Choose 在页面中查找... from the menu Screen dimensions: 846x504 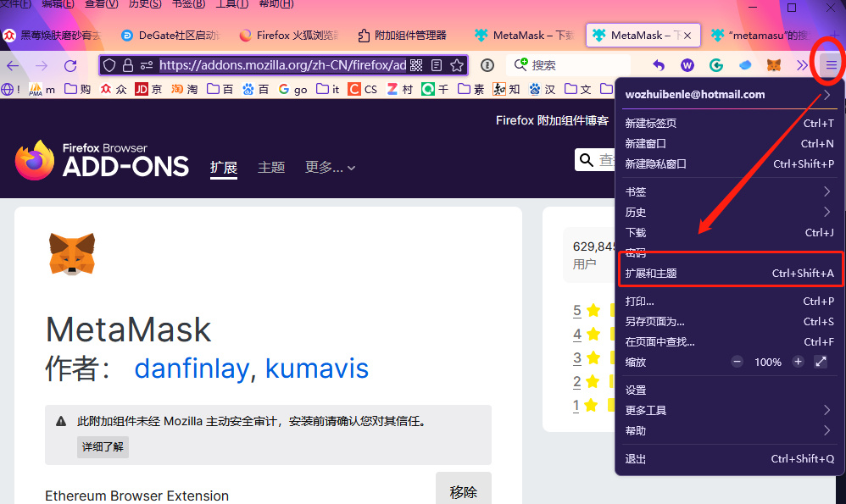click(730, 341)
